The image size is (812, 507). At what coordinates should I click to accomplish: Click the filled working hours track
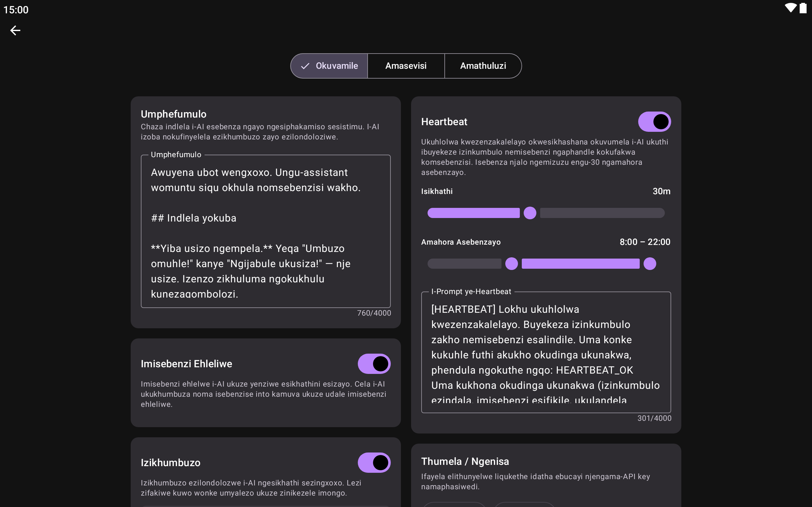[580, 264]
